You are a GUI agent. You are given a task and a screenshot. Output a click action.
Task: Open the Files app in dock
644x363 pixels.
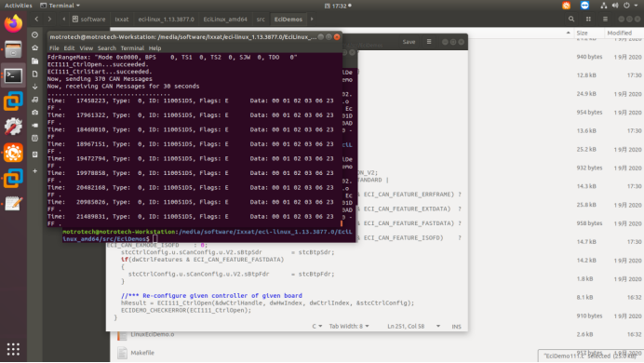[13, 49]
